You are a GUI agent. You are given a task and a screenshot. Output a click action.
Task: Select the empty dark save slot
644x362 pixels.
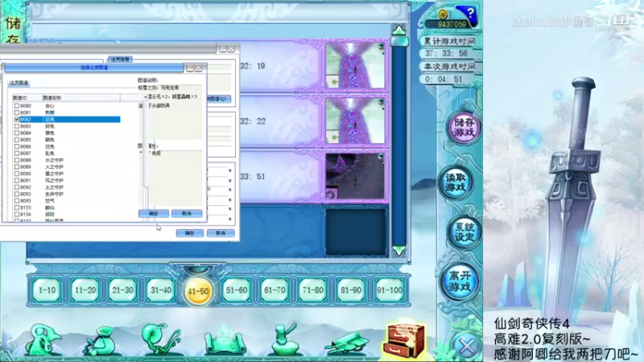pos(356,232)
